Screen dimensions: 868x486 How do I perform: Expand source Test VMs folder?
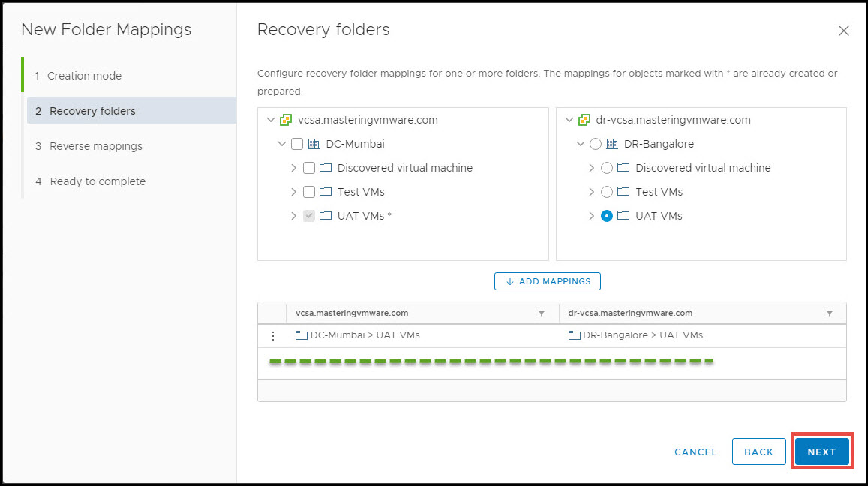[x=293, y=192]
